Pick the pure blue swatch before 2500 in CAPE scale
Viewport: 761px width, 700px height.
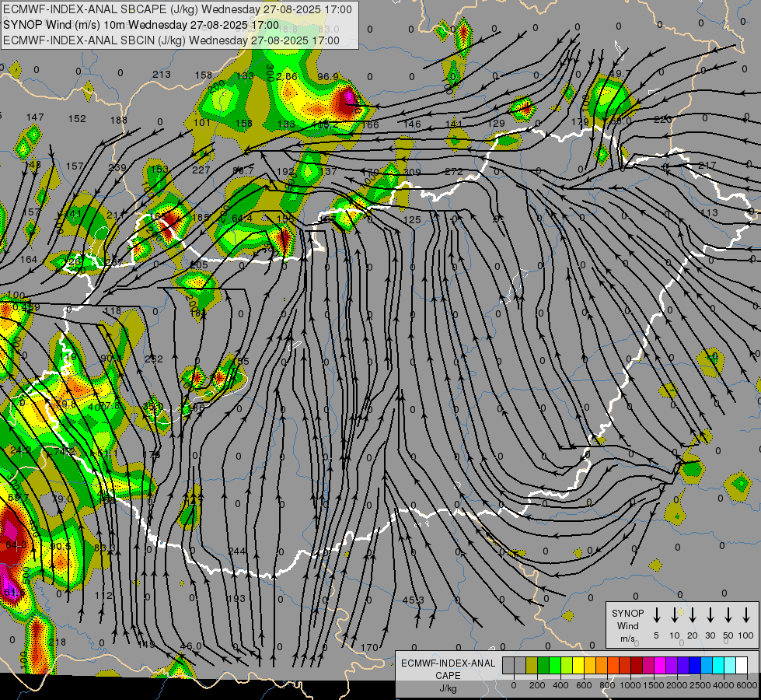(695, 666)
